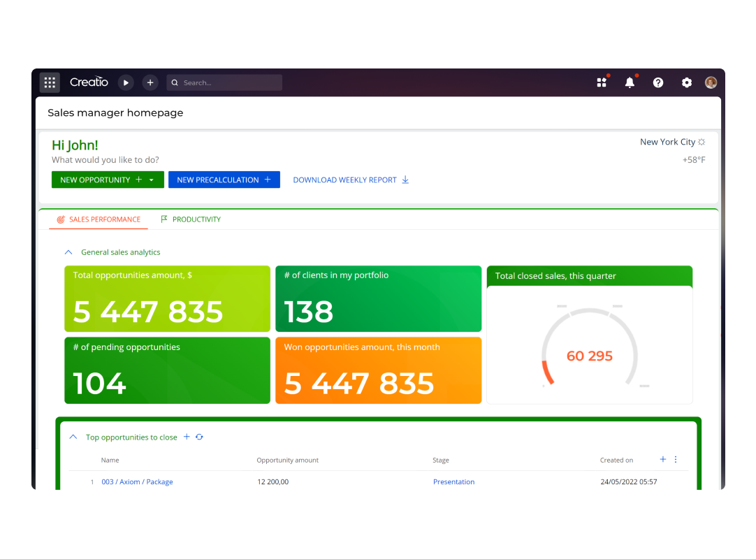Collapse the Top opportunities to close section

tap(73, 437)
